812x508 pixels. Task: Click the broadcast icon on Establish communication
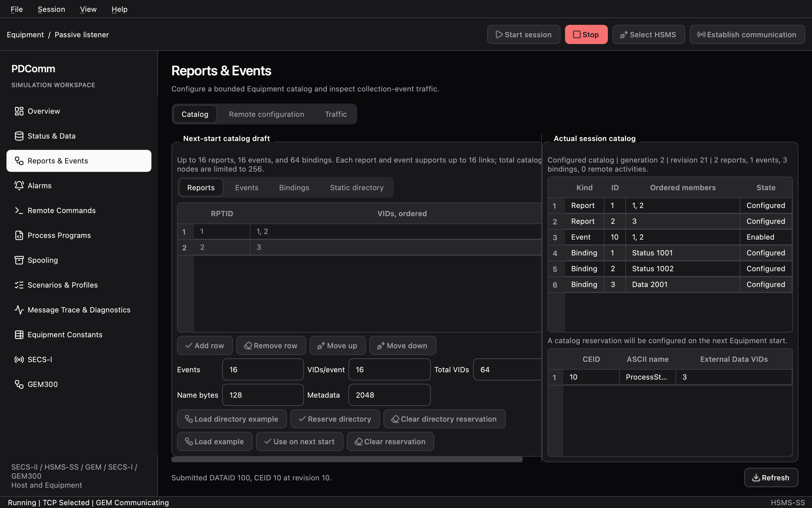pyautogui.click(x=701, y=35)
